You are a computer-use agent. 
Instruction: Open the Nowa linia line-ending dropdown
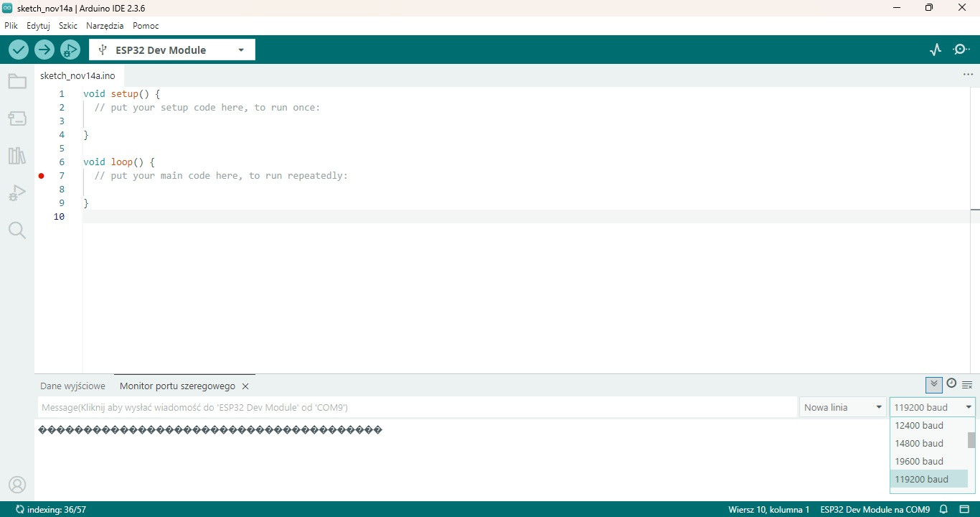(x=843, y=407)
